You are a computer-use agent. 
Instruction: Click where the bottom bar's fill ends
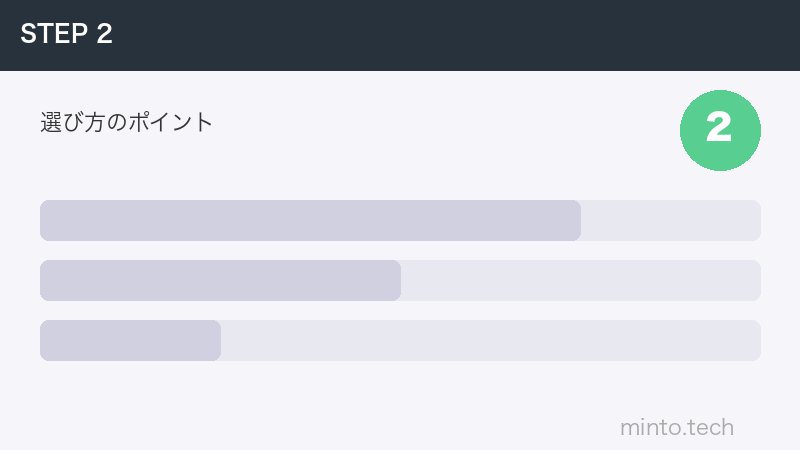[219, 341]
